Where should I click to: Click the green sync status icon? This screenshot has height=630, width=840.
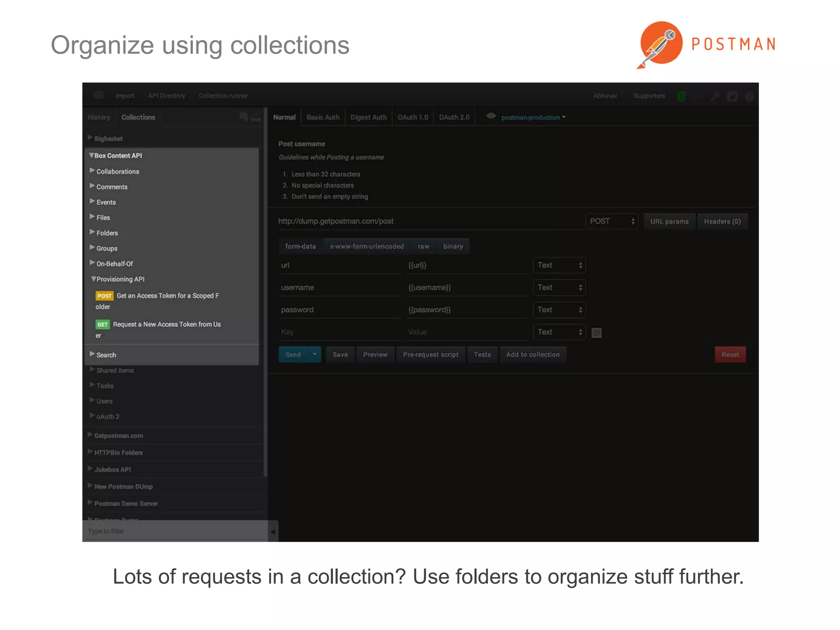681,96
